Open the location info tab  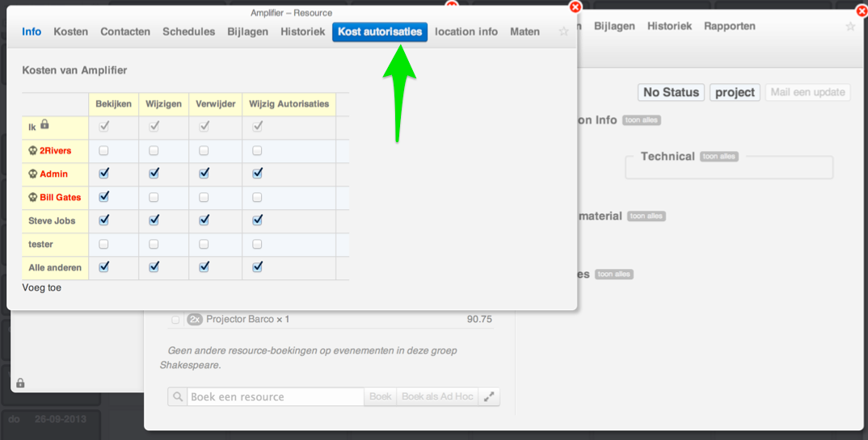[x=466, y=31]
